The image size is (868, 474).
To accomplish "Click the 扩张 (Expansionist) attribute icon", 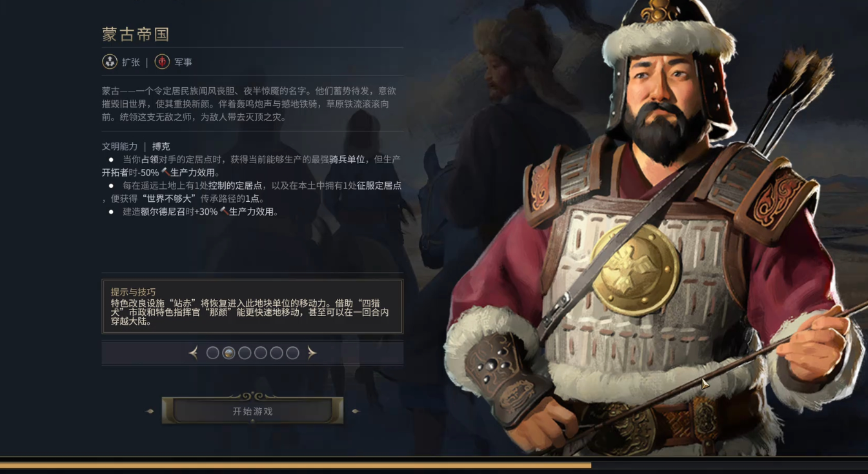I will 110,62.
